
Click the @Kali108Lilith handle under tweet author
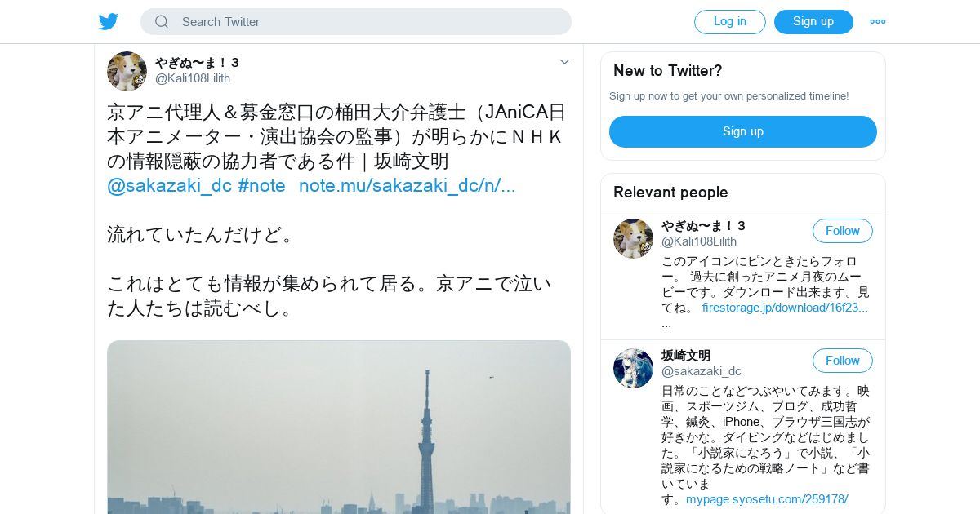[x=193, y=78]
